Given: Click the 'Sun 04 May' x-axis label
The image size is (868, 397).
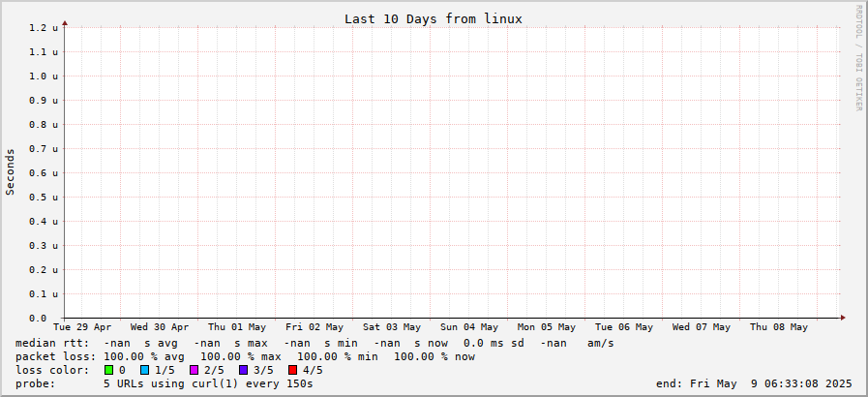Looking at the screenshot, I should tap(469, 327).
